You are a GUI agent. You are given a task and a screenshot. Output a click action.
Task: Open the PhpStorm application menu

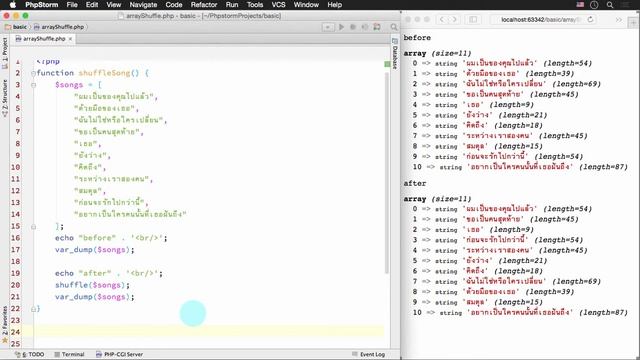tap(42, 5)
